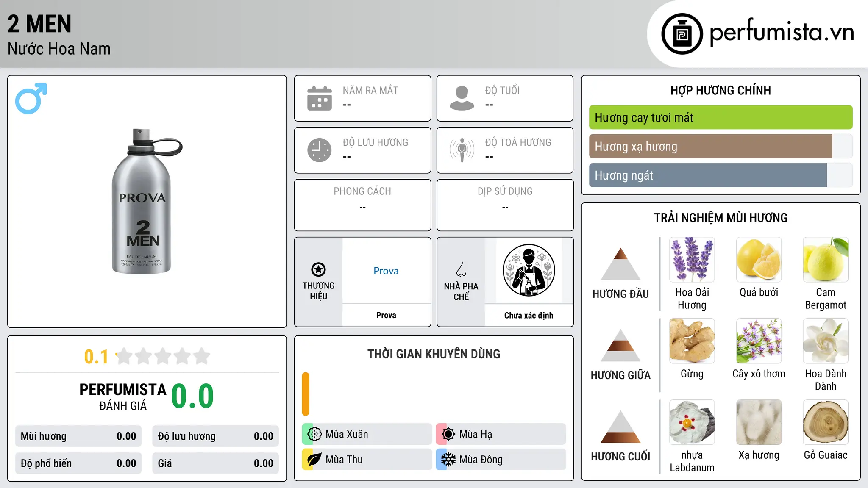
Task: Click the blue-grey Hương ngát bar
Action: point(708,175)
